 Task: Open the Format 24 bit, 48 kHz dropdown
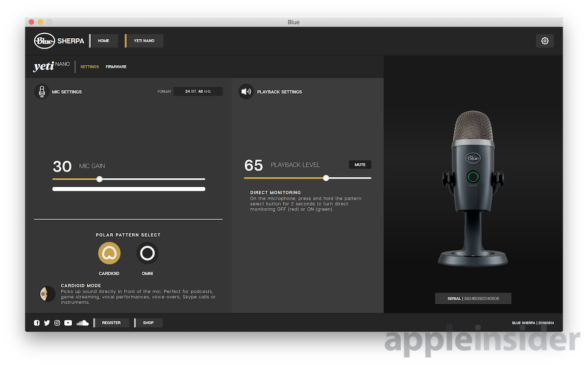198,92
